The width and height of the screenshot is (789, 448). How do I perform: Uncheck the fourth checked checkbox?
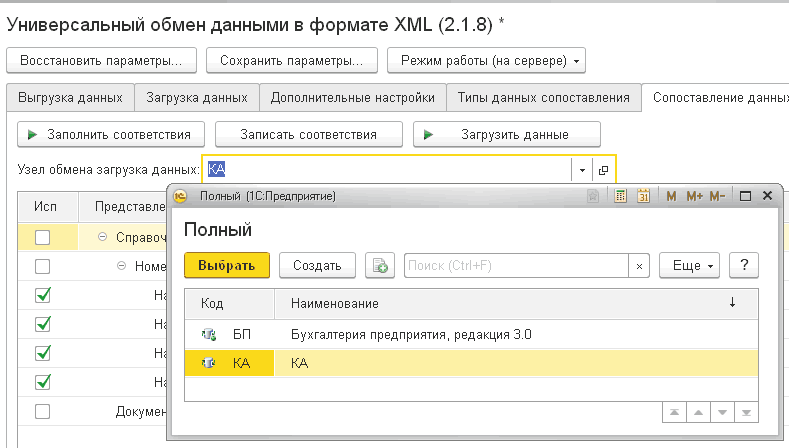tap(43, 382)
